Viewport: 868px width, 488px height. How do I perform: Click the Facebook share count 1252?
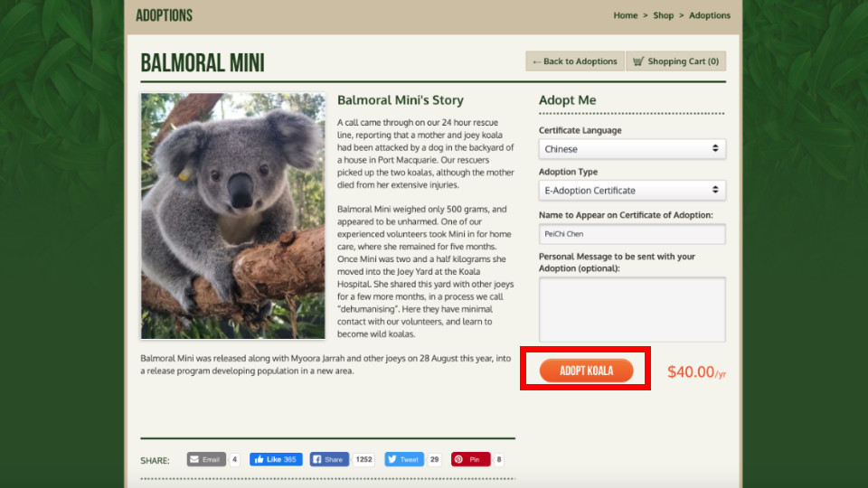[x=363, y=459]
